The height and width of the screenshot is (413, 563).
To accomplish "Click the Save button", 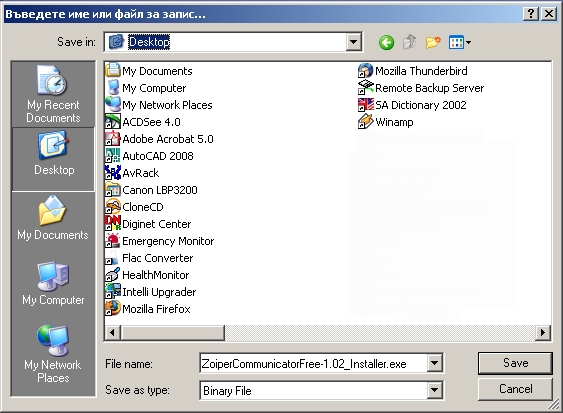I will [x=515, y=363].
